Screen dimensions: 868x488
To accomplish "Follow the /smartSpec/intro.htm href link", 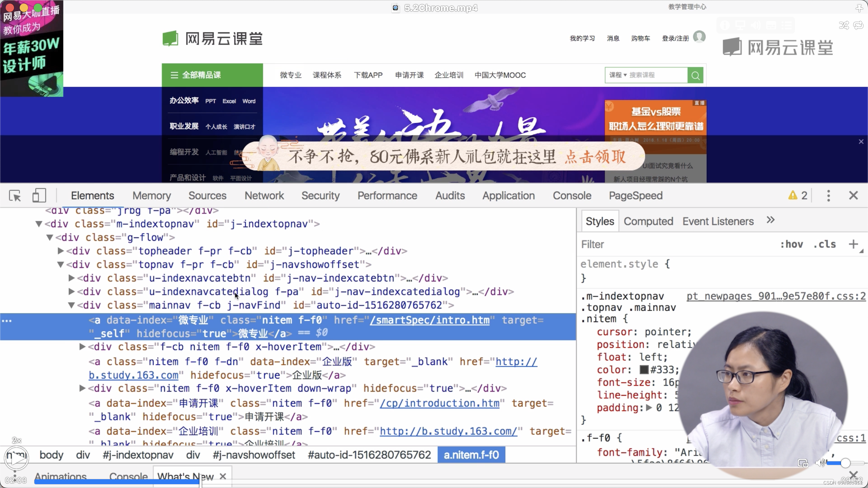I will click(430, 320).
